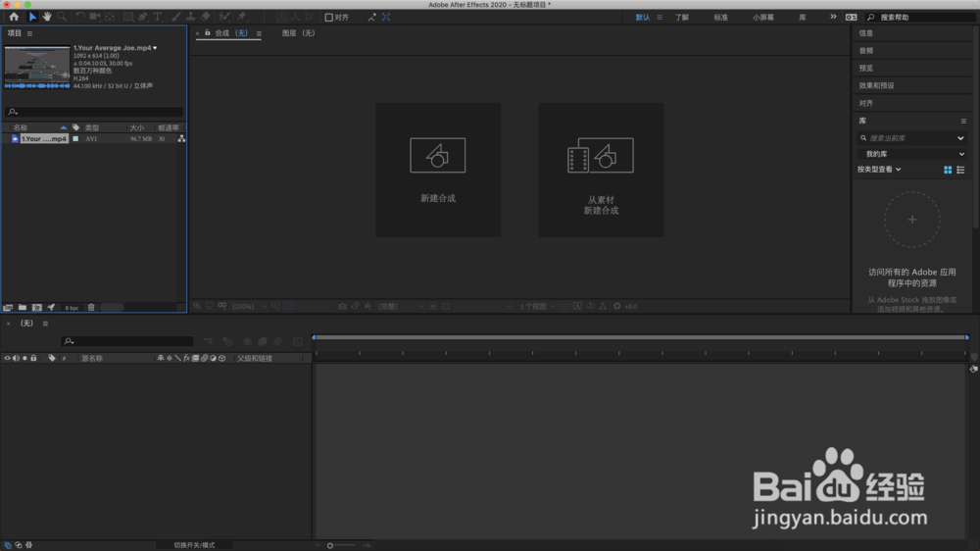Viewport: 980px width, 551px height.
Task: Open the 项目 panel menu
Action: [29, 33]
